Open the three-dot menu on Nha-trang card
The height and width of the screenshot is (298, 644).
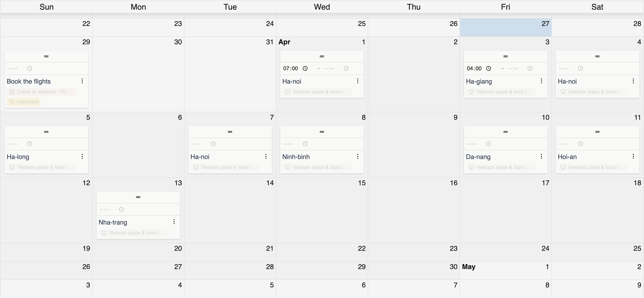[174, 222]
